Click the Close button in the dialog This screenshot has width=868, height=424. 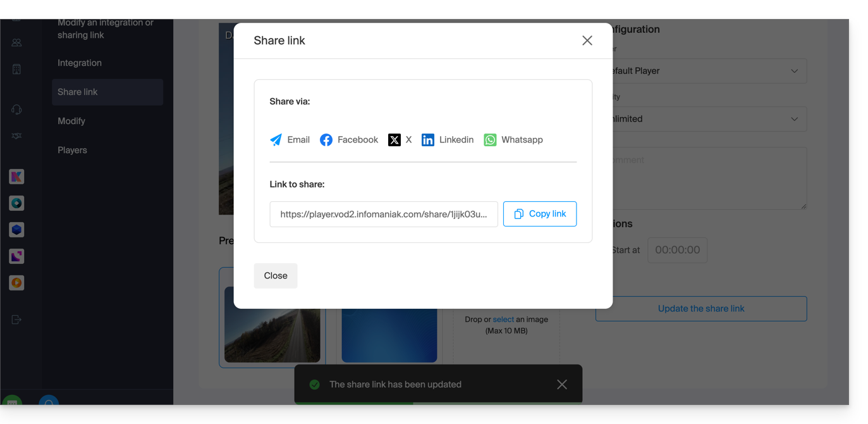[276, 276]
